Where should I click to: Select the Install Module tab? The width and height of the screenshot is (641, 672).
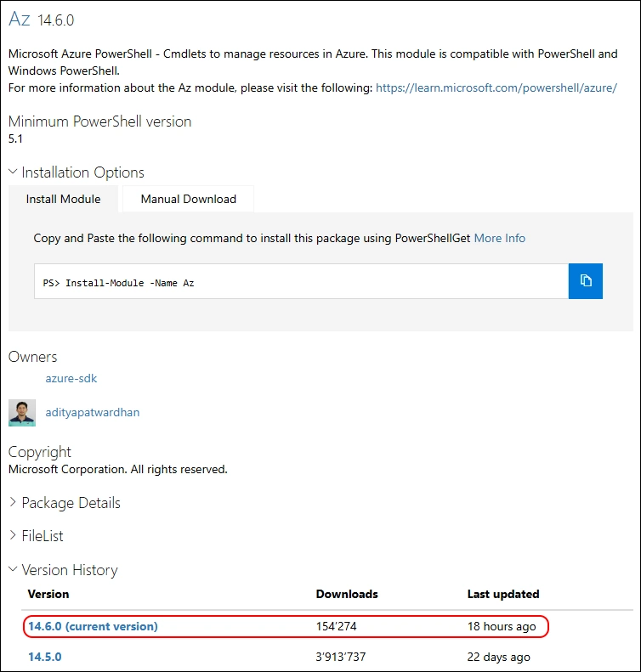click(x=64, y=199)
